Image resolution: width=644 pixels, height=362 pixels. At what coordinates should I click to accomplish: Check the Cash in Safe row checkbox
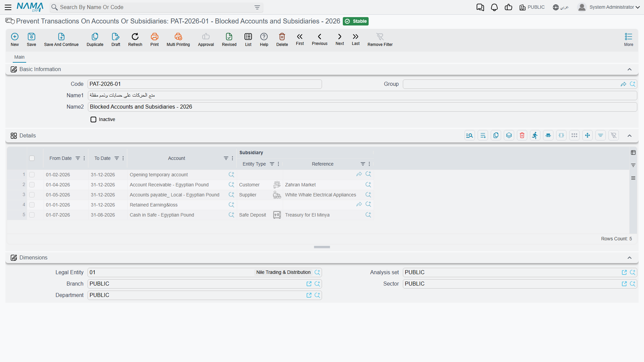point(32,215)
